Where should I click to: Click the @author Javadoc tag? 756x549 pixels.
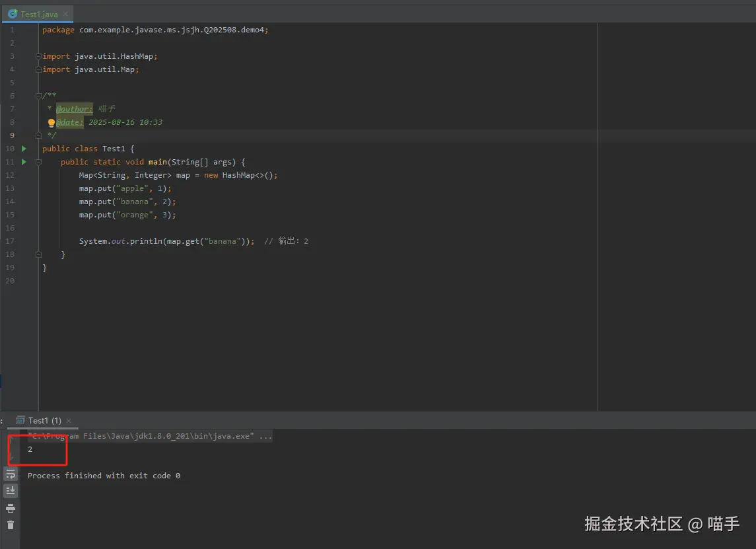coord(74,109)
